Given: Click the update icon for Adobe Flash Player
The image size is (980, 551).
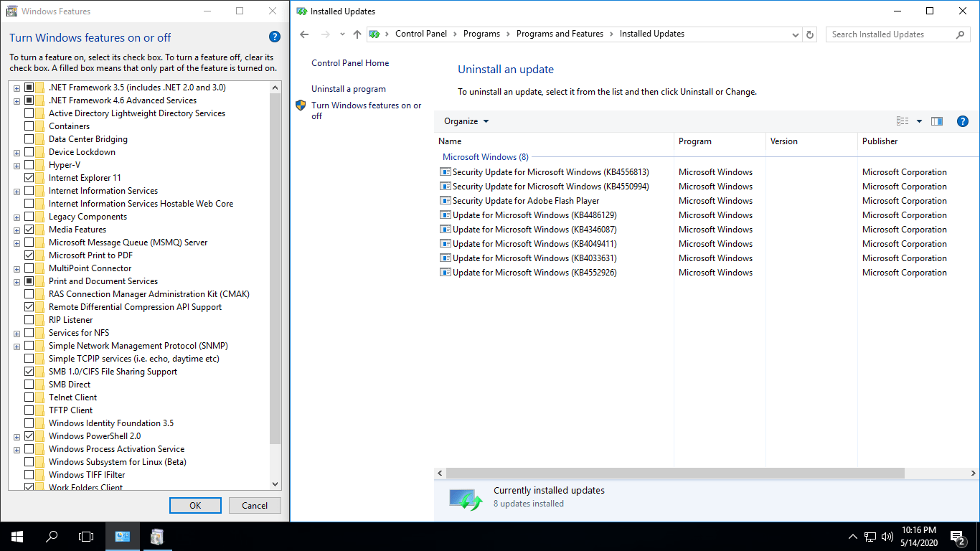Looking at the screenshot, I should [445, 201].
